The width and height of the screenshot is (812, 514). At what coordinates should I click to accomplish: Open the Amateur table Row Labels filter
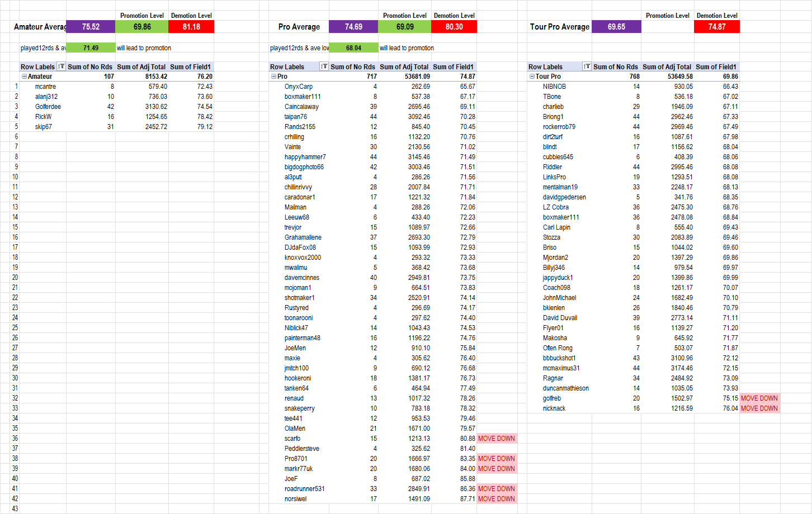(x=62, y=66)
